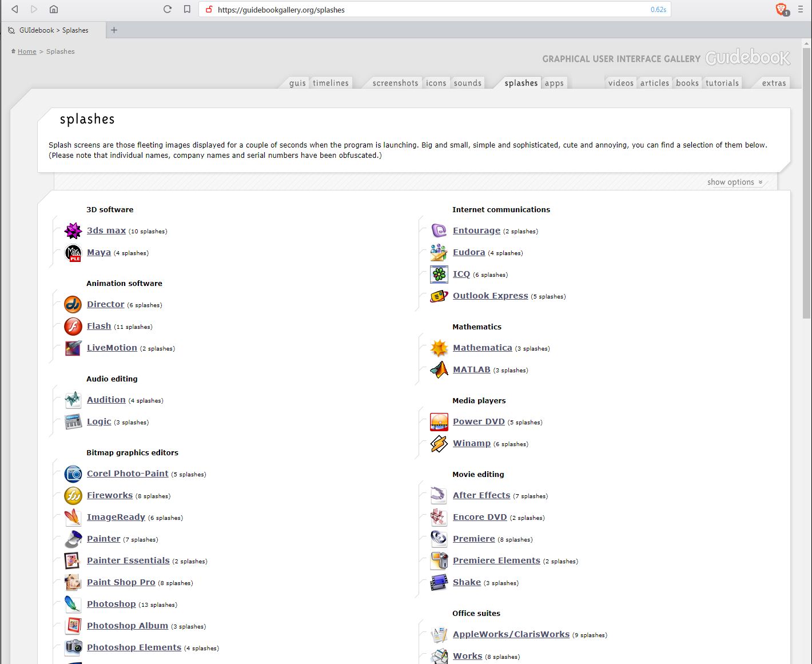The width and height of the screenshot is (812, 664).
Task: Click the Brave Shields icon
Action: 782,9
